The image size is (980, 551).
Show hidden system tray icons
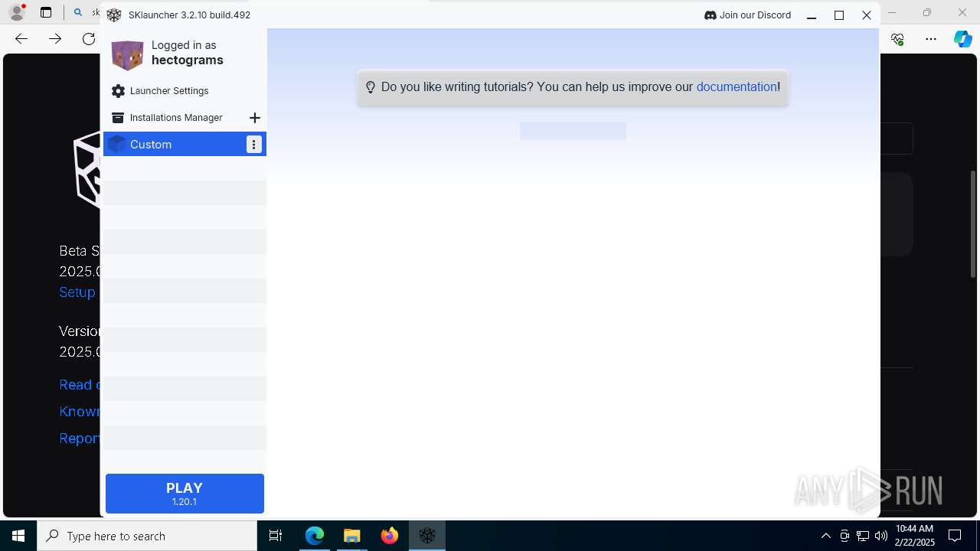coord(826,536)
